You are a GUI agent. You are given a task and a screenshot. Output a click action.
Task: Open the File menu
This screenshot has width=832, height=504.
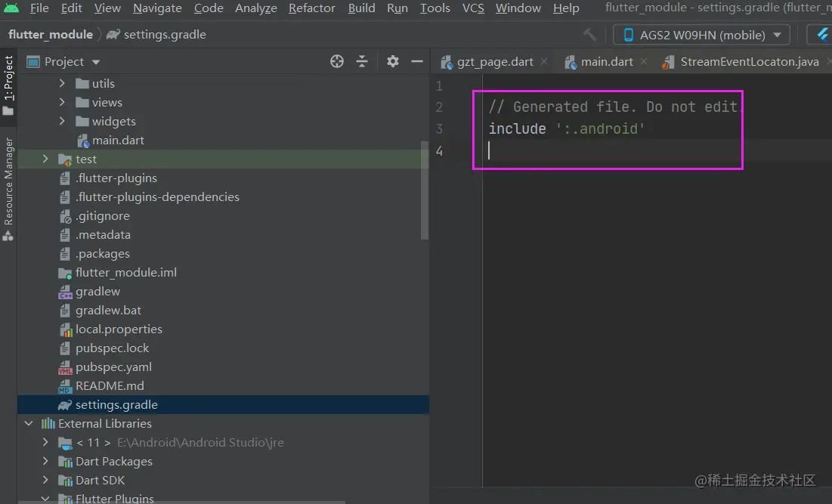[39, 8]
